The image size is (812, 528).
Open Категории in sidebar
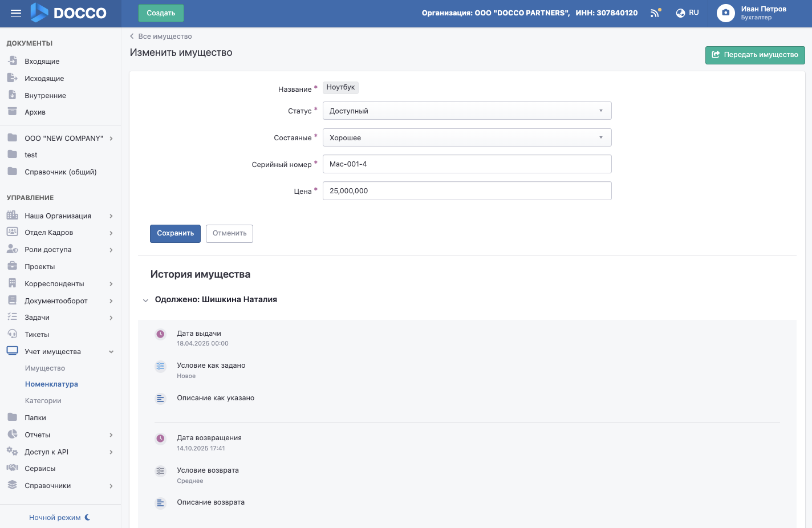(43, 401)
